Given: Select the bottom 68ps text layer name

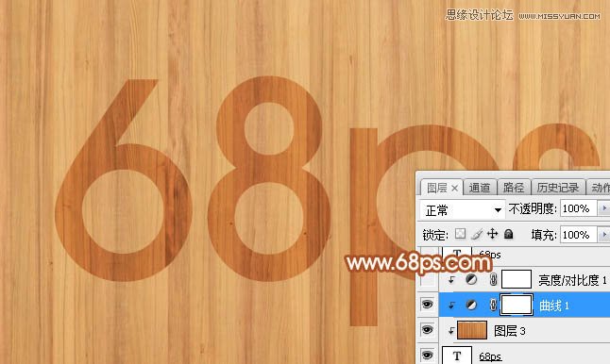Looking at the screenshot, I should click(490, 356).
